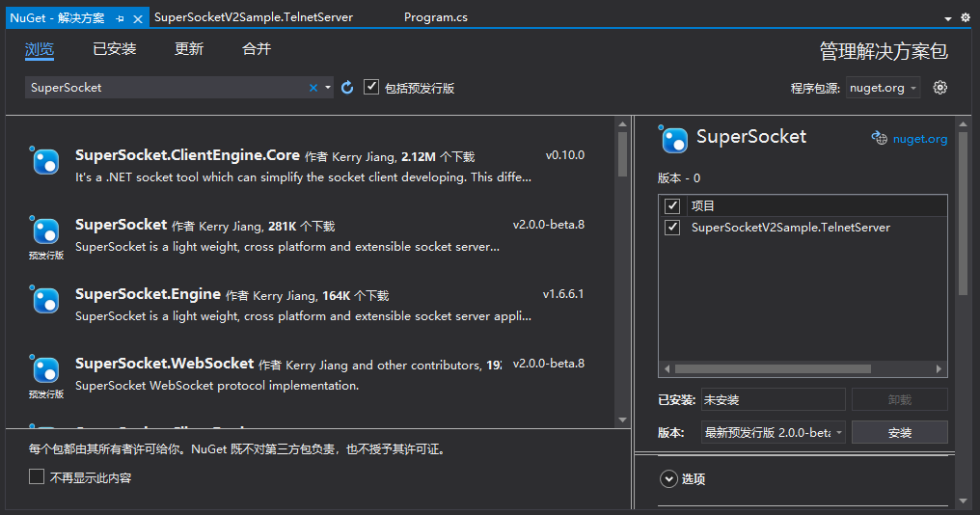The height and width of the screenshot is (515, 980).
Task: Select the SuperSocket package icon in list
Action: pos(45,230)
